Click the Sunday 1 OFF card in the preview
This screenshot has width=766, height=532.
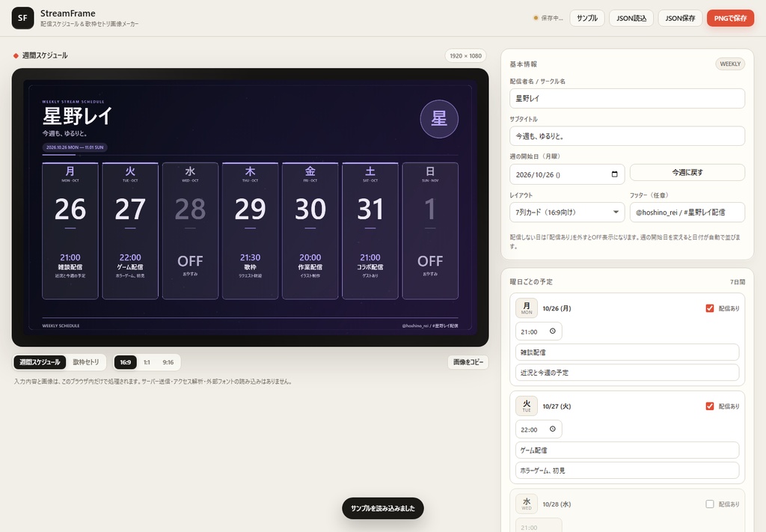430,230
